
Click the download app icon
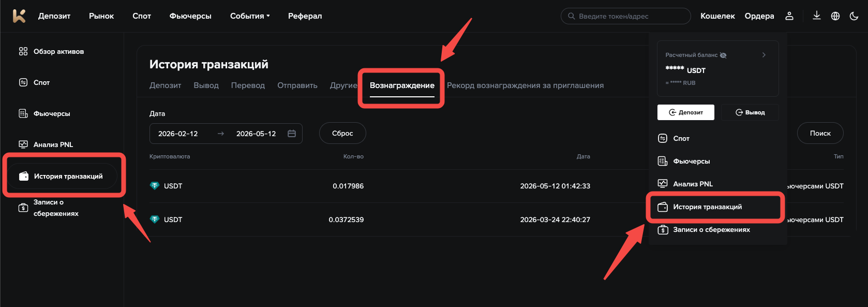click(x=817, y=16)
